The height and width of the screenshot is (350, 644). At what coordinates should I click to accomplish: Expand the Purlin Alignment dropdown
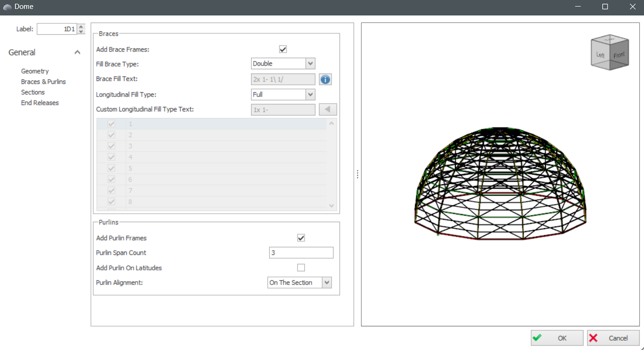[x=327, y=283]
